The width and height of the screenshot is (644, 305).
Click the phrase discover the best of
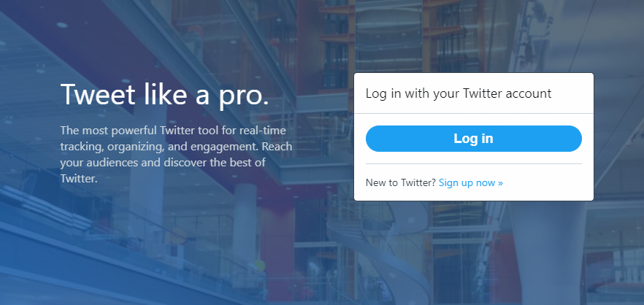[215, 163]
